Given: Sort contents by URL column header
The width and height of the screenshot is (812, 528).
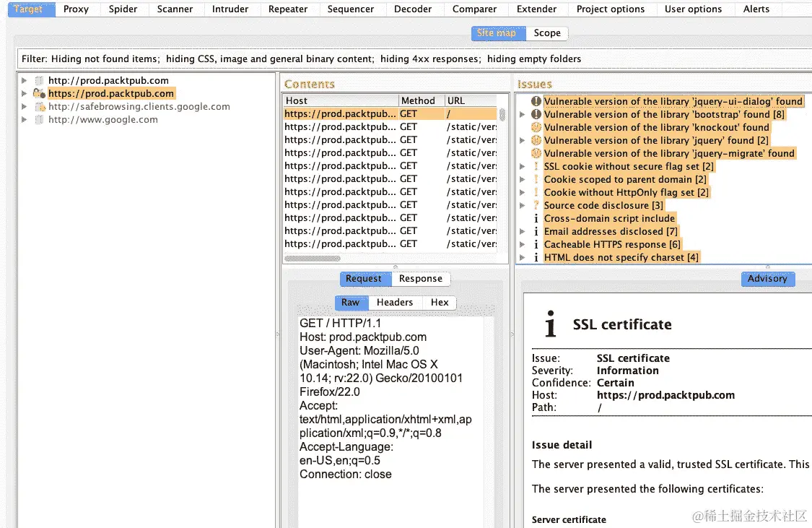Looking at the screenshot, I should [471, 100].
